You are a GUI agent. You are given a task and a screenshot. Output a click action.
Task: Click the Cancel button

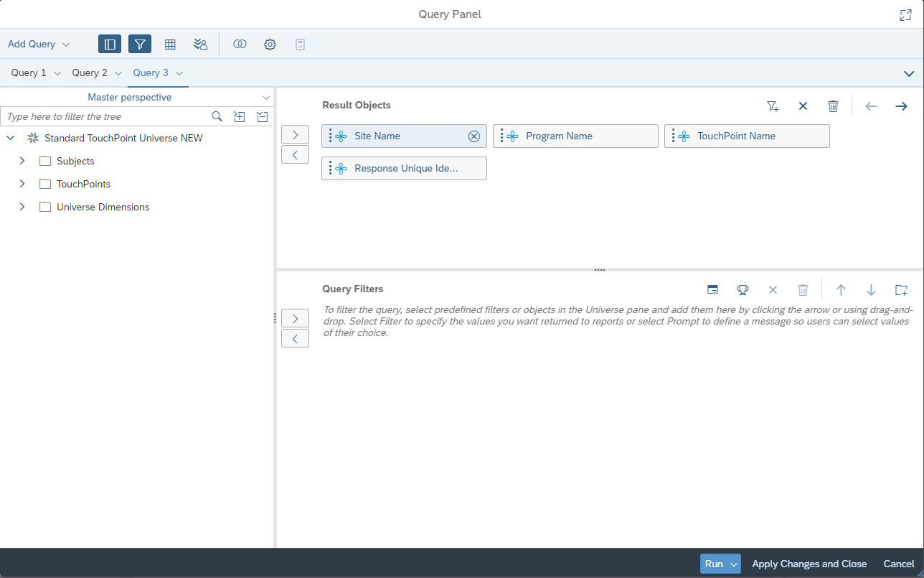[x=899, y=564]
